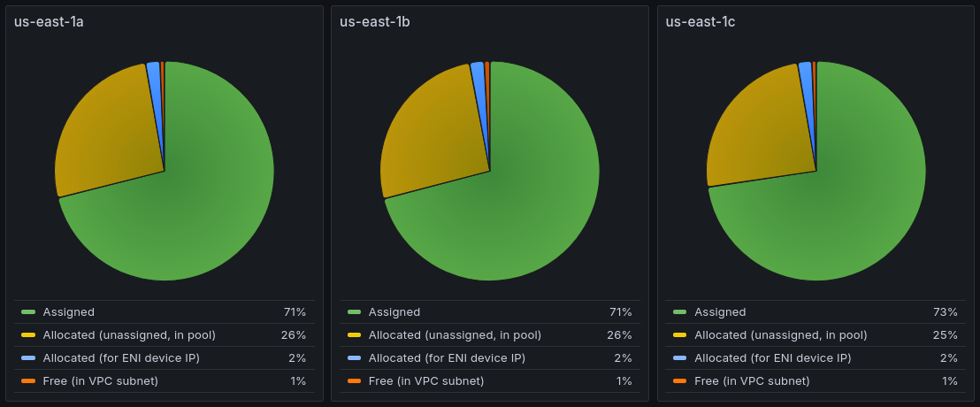Select Assigned legend entry in us-east-1a
The image size is (980, 407).
[x=69, y=312]
